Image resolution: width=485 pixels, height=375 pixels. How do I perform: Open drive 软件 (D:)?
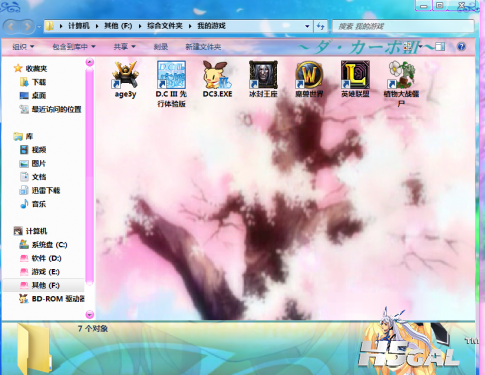[x=40, y=258]
